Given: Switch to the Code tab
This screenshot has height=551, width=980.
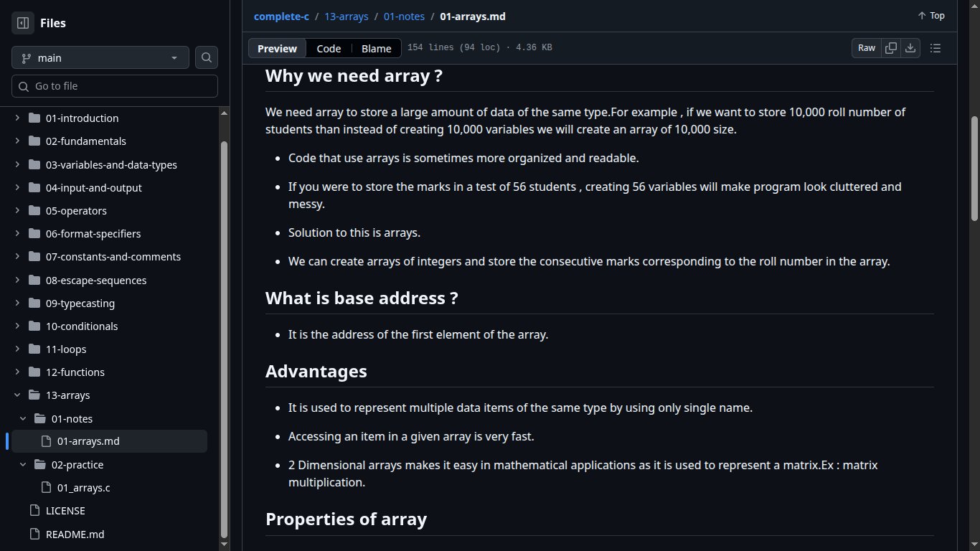Looking at the screenshot, I should pos(329,48).
